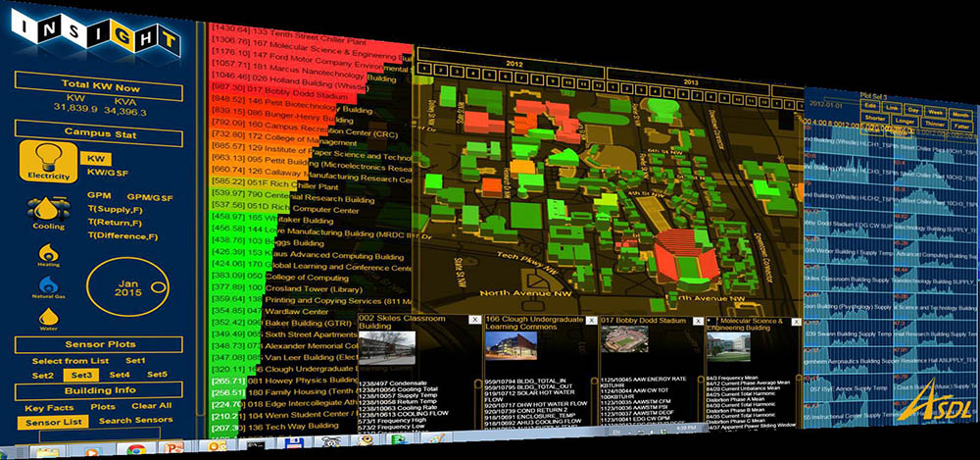Close the Skiles Classroom Building panel

click(474, 321)
